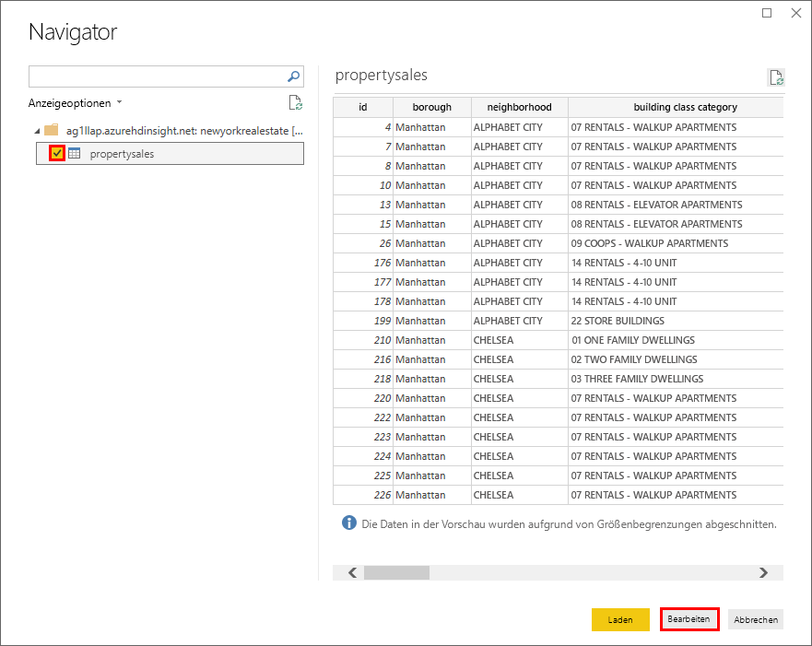Uncheck the propertysales checkbox

pyautogui.click(x=56, y=153)
